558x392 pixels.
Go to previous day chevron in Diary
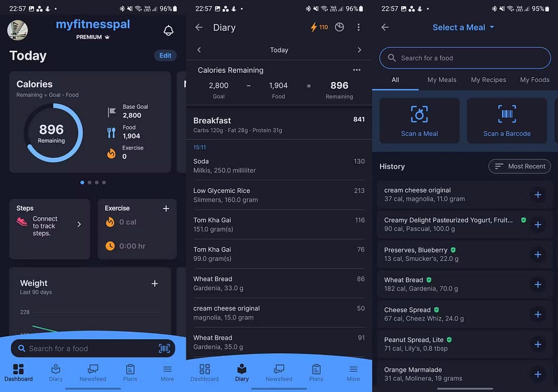(199, 50)
